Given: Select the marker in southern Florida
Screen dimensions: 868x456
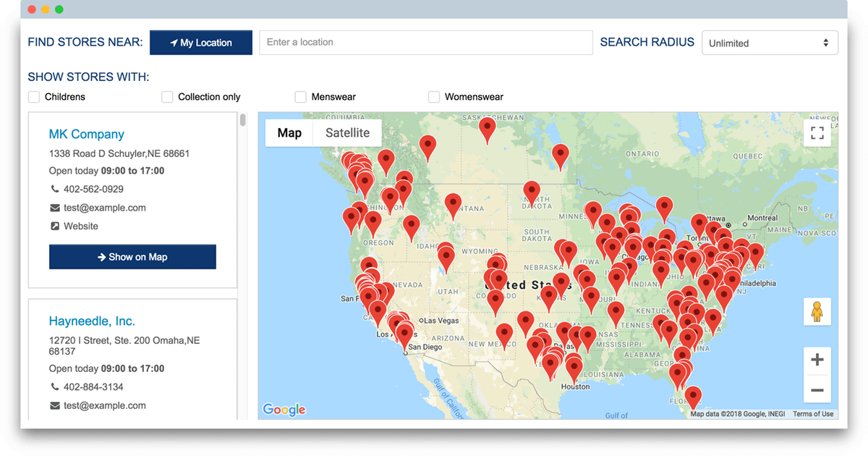Looking at the screenshot, I should tap(693, 398).
